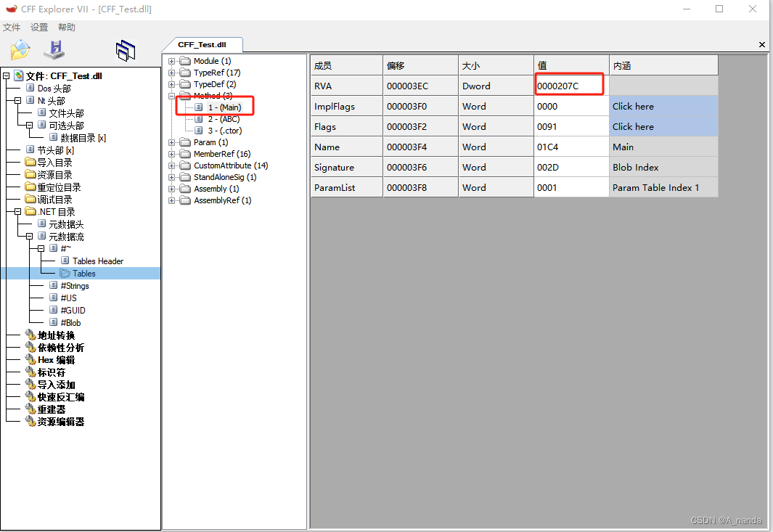Screen dimensions: 773x532
Task: Open the Hex 编辑 editor
Action: click(54, 360)
